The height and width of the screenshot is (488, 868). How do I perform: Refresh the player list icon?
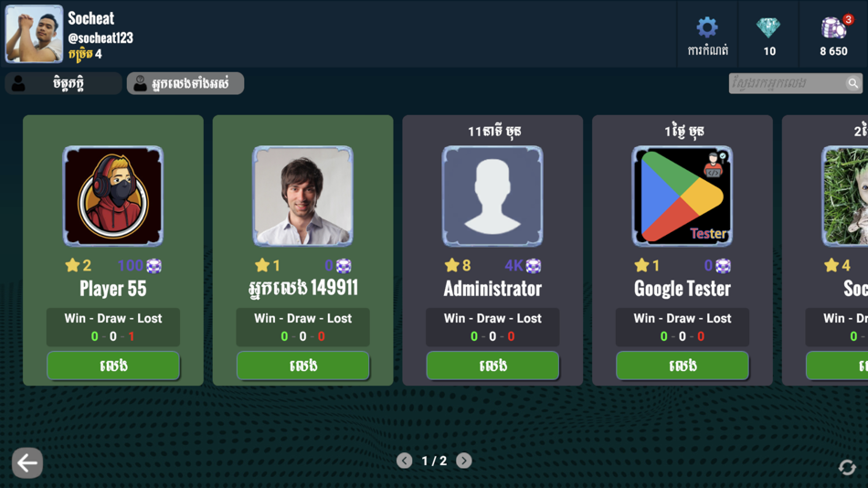pyautogui.click(x=847, y=468)
